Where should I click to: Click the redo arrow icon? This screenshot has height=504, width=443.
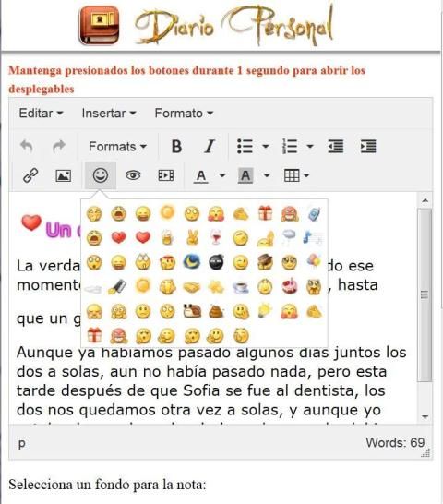pyautogui.click(x=59, y=146)
